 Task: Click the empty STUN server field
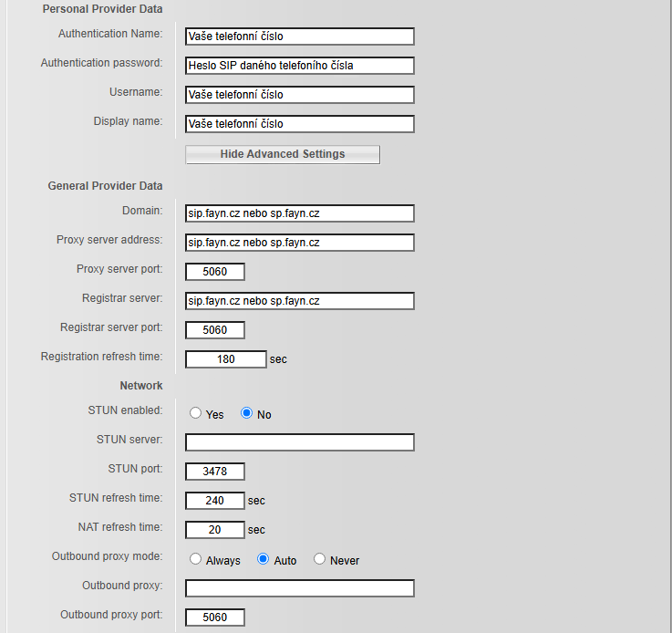pos(299,442)
